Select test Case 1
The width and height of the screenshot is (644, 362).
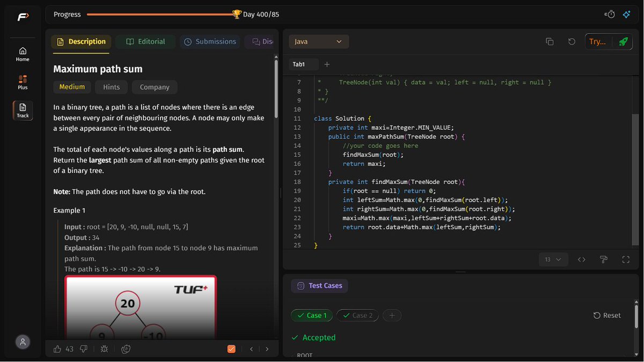[x=312, y=315]
